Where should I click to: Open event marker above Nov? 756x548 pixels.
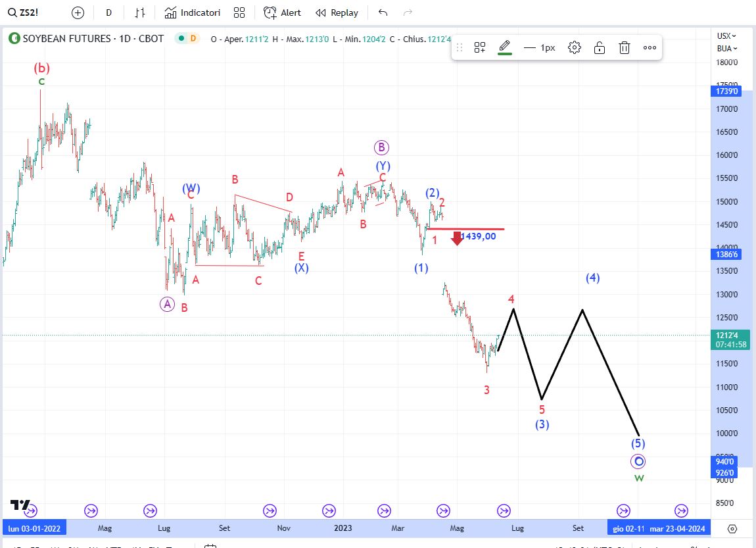click(270, 511)
